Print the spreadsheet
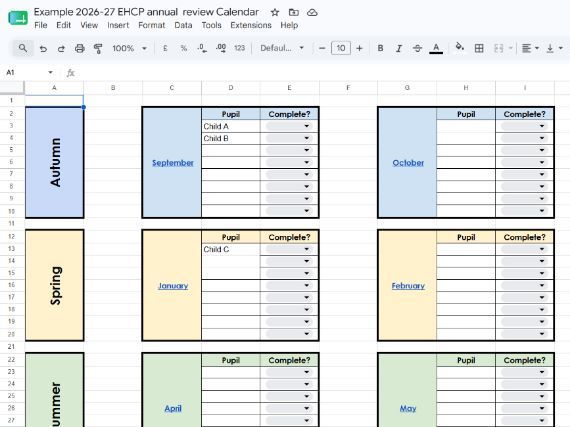 pyautogui.click(x=80, y=48)
